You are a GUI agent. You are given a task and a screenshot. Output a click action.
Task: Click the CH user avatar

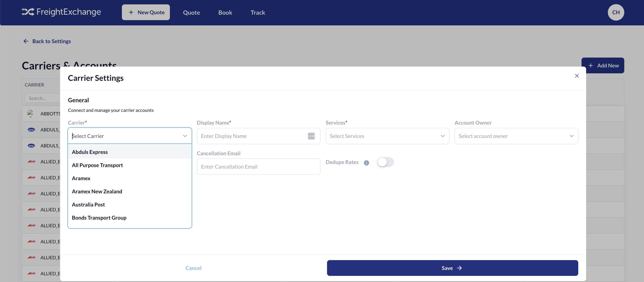click(x=616, y=12)
